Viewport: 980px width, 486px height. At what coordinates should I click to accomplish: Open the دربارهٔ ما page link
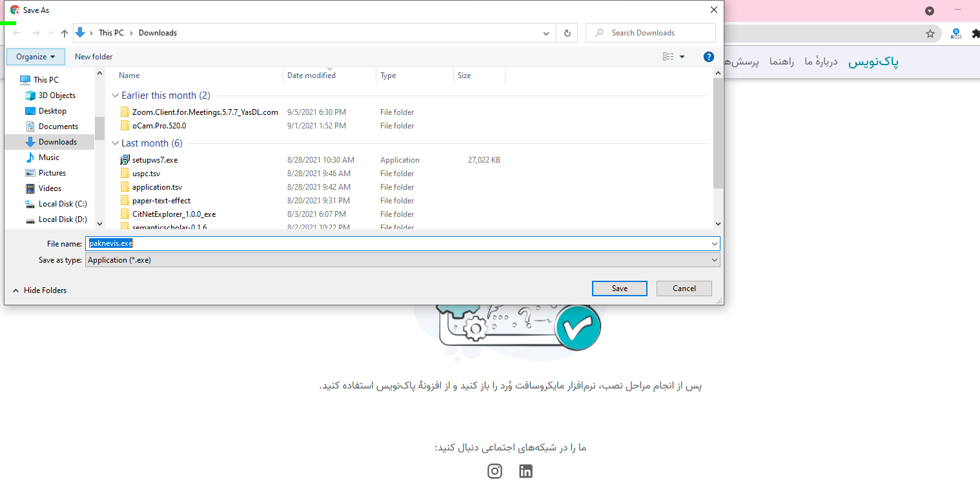pos(821,62)
